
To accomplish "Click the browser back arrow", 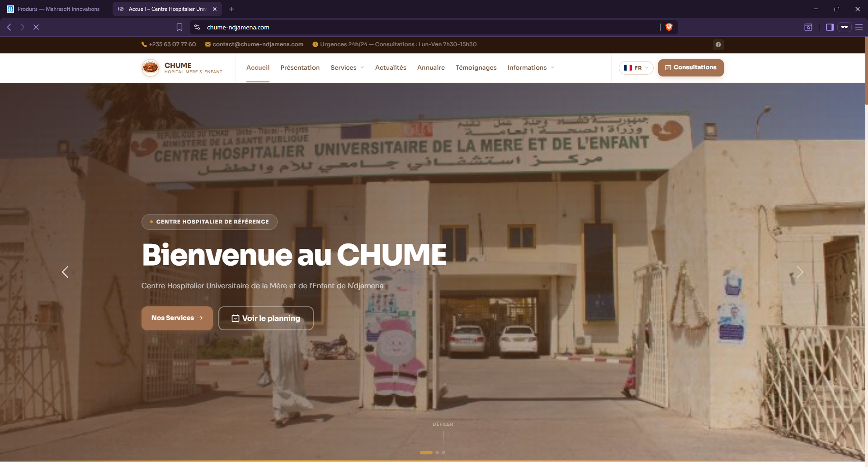I will tap(9, 27).
